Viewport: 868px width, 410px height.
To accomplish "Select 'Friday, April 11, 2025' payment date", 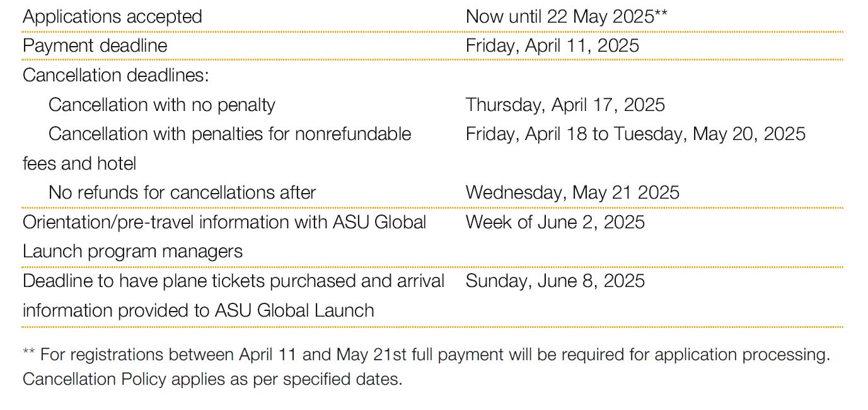I will coord(552,45).
